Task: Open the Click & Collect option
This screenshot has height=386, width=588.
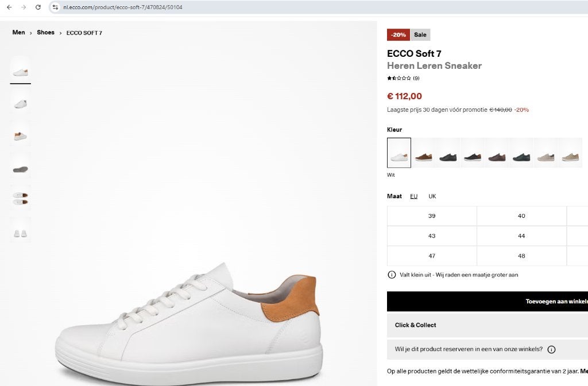Action: (x=488, y=325)
